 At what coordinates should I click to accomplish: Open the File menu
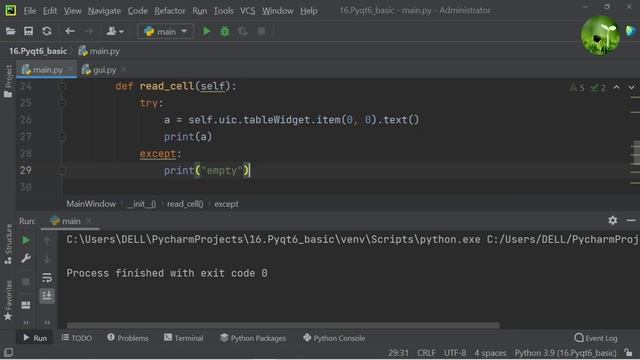tap(29, 11)
